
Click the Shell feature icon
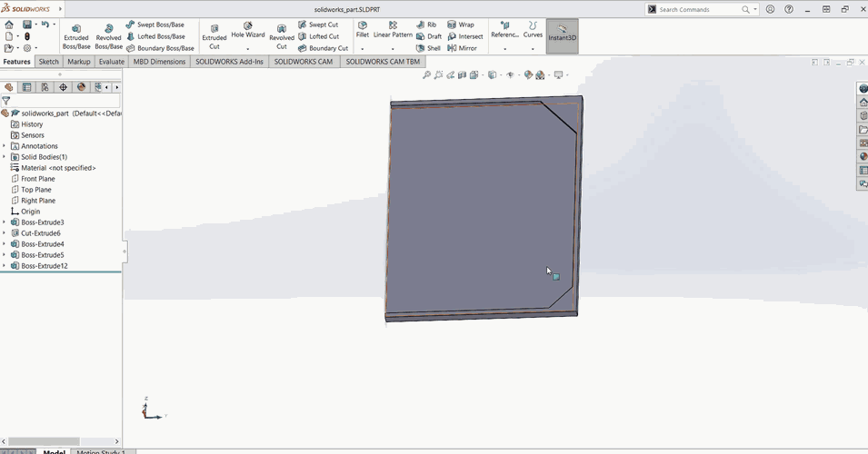pos(429,48)
